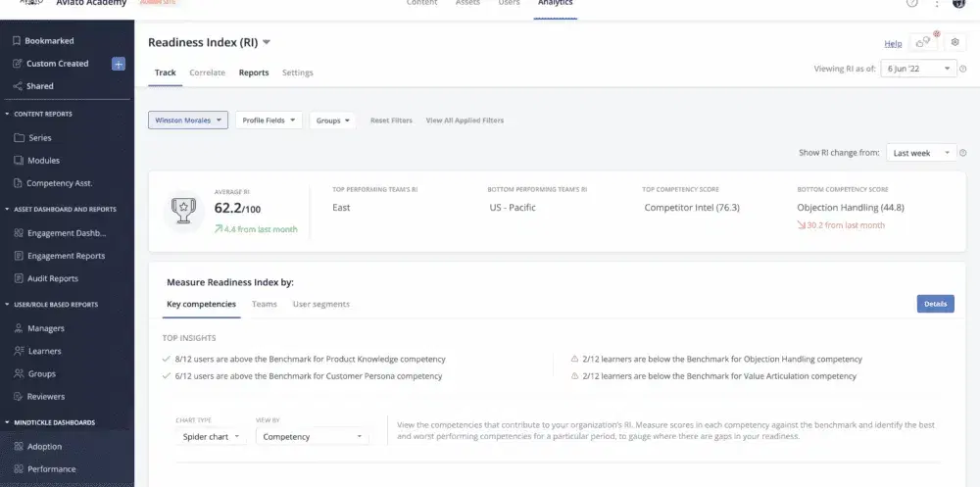Click the Competitor Intel (76.3) score
The height and width of the screenshot is (487, 980).
pyautogui.click(x=692, y=208)
